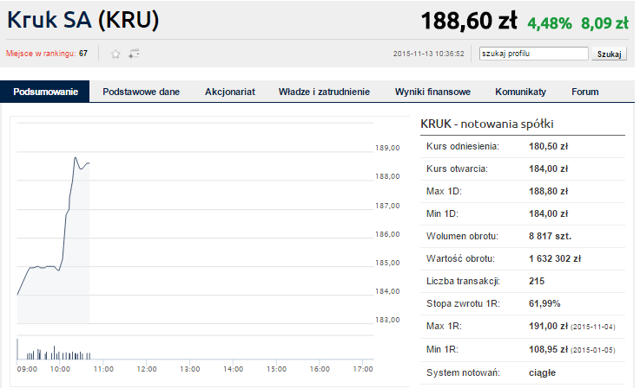Switch to Podstawowe dane tab
Viewport: 640px width, 388px height.
141,91
